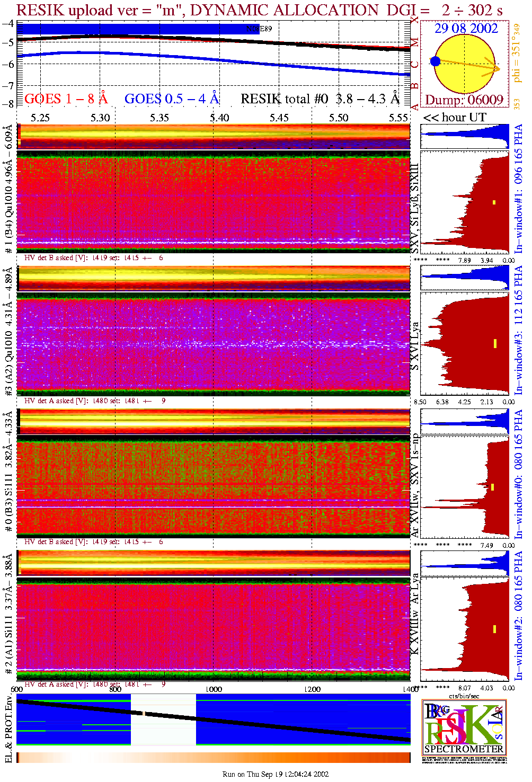Click the blue dot on the solar disk
The image size is (532, 782).
pyautogui.click(x=436, y=61)
